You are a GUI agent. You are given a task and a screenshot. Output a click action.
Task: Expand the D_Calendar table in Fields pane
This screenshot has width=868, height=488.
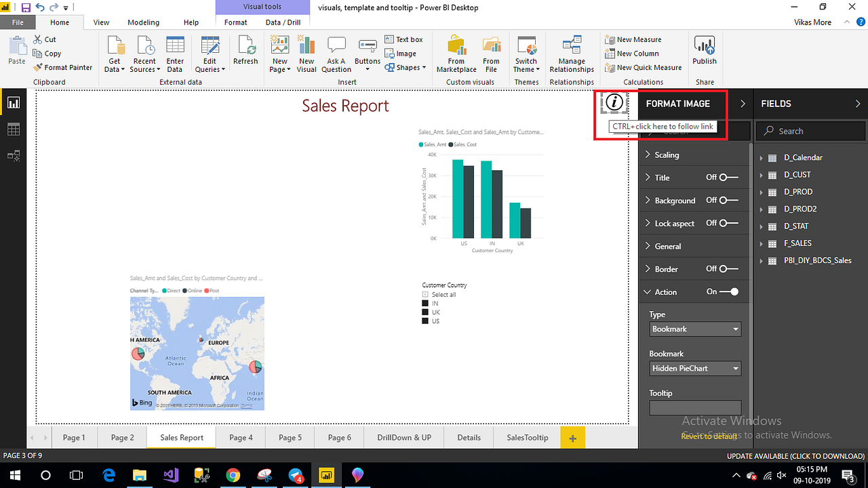(760, 157)
